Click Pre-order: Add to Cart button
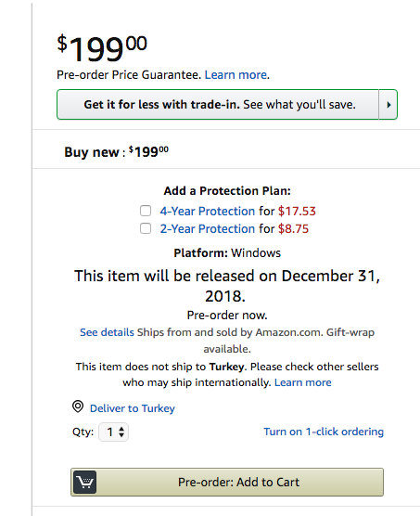 click(227, 482)
